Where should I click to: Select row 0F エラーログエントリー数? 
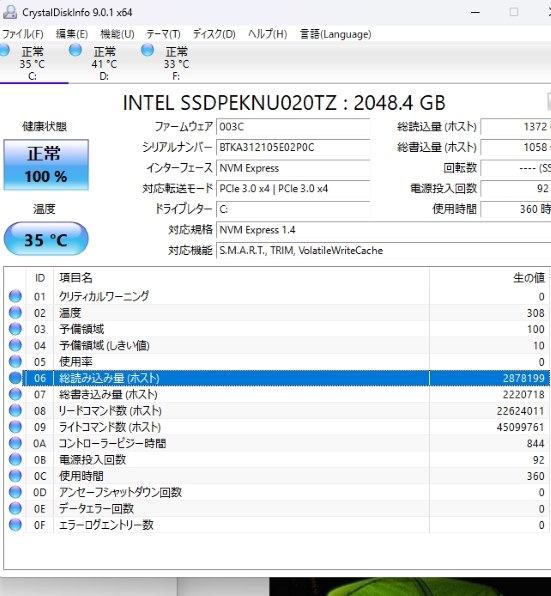point(277,525)
